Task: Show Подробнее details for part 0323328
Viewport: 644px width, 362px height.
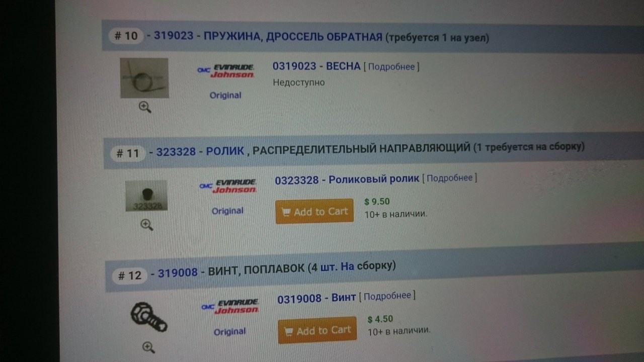Action: pyautogui.click(x=449, y=178)
